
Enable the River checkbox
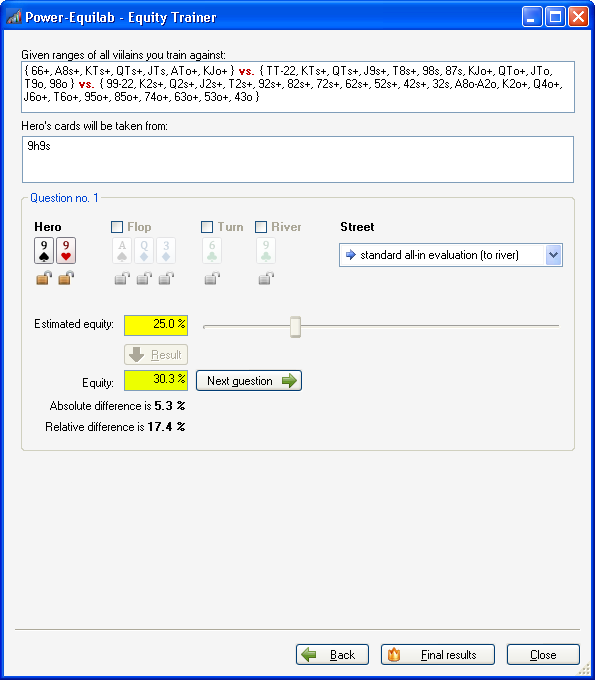tap(261, 227)
